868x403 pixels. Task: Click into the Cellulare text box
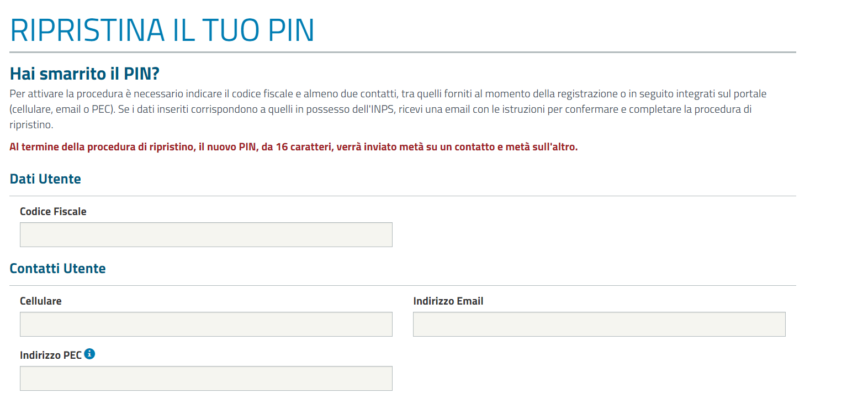tap(206, 324)
